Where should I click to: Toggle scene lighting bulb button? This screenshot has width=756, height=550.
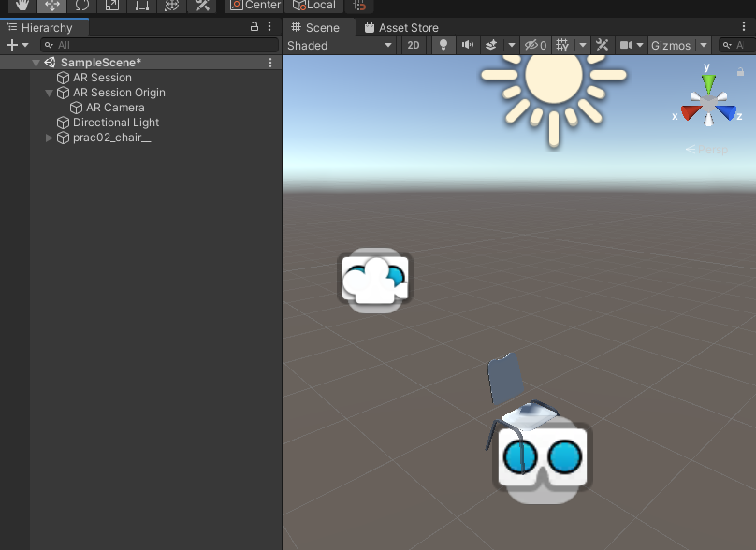[x=443, y=45]
